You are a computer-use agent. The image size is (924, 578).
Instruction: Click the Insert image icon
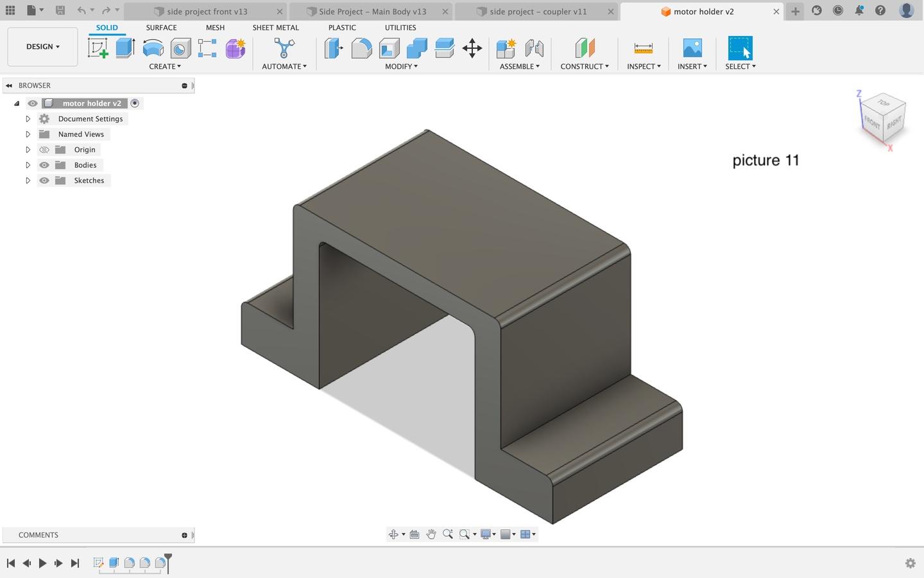click(692, 48)
